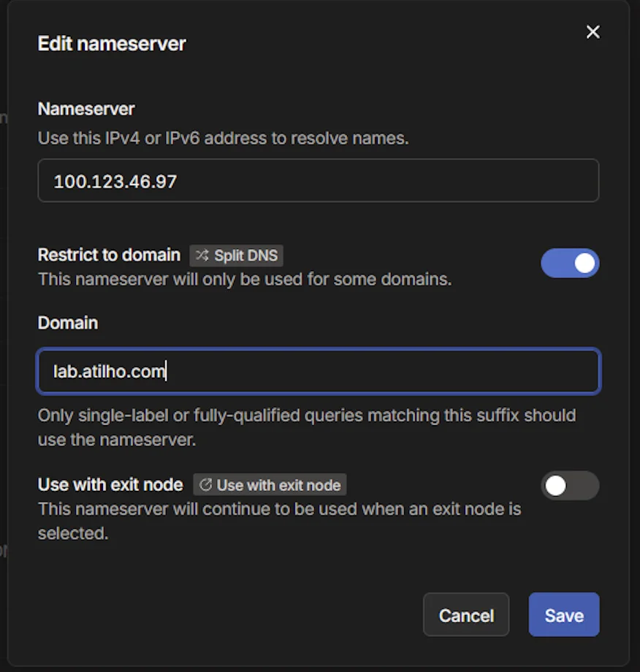Open the Split DNS feature badge

236,256
